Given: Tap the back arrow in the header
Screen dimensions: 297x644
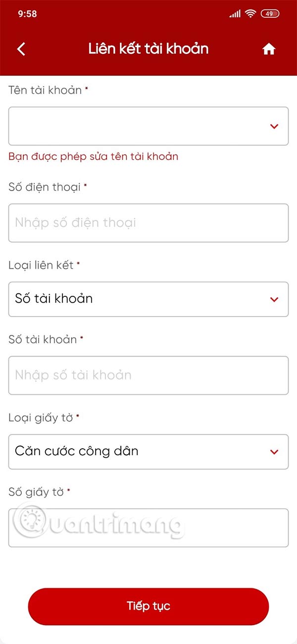Looking at the screenshot, I should coord(21,49).
